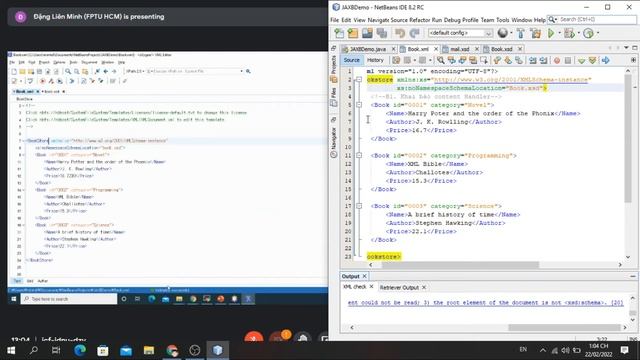Click Check XML green arrow icon
Image resolution: width=640 pixels, height=360 pixels.
581,60
